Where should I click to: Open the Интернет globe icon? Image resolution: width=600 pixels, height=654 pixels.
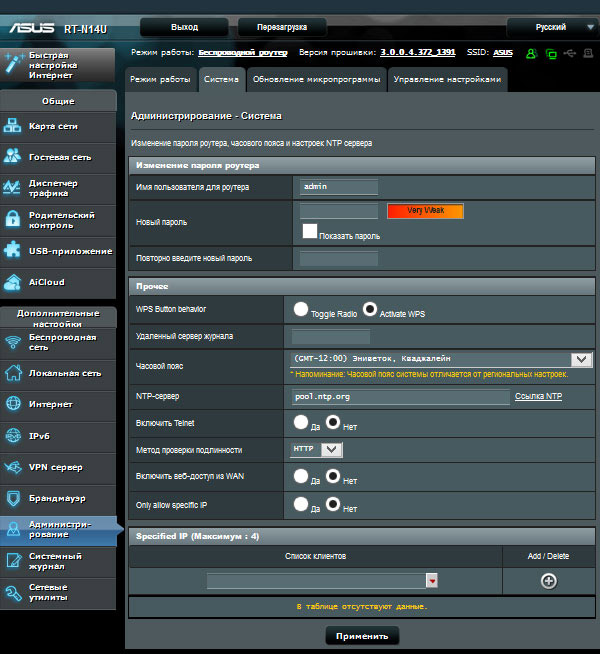point(13,404)
